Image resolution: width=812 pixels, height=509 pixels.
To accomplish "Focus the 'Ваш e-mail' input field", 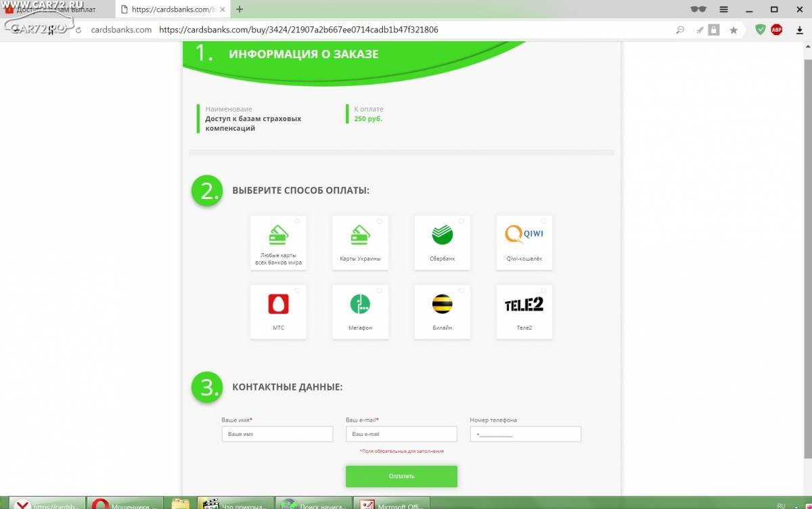I will click(x=401, y=434).
